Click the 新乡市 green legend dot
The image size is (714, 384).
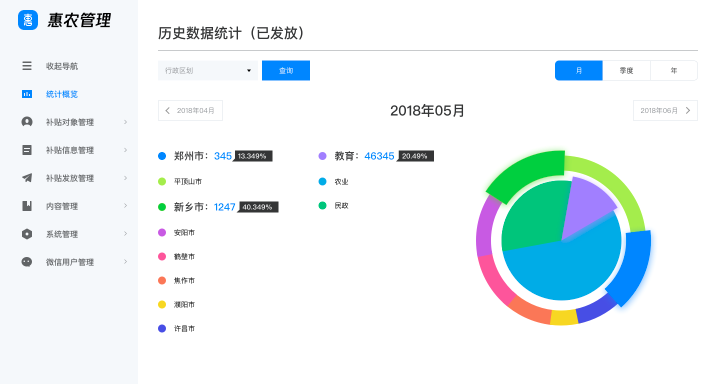[x=162, y=207]
